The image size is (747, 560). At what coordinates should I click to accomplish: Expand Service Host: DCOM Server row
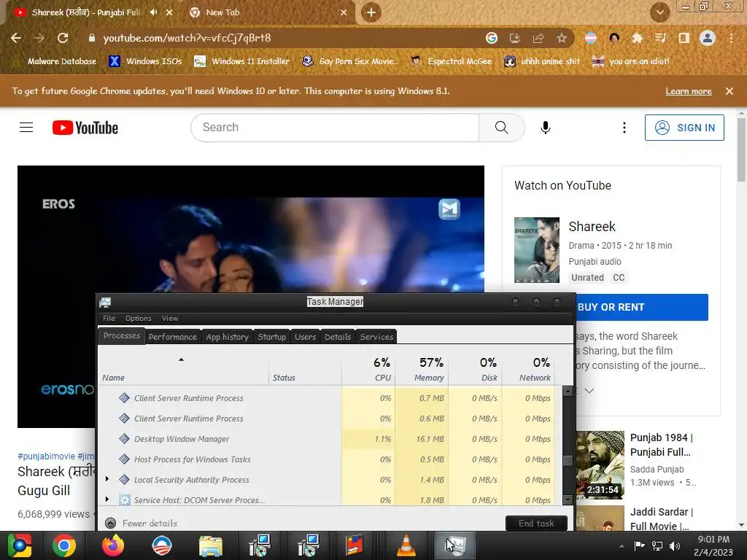coord(107,499)
